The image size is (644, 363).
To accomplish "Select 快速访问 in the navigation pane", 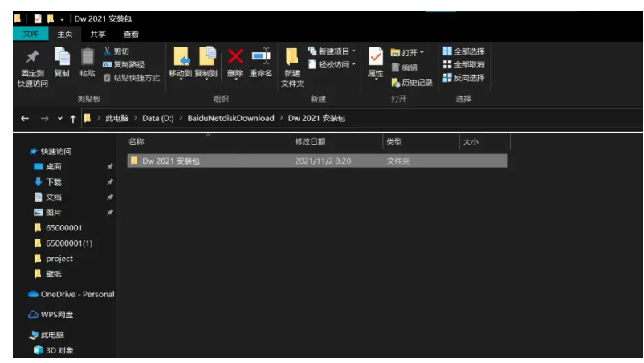I will point(51,151).
